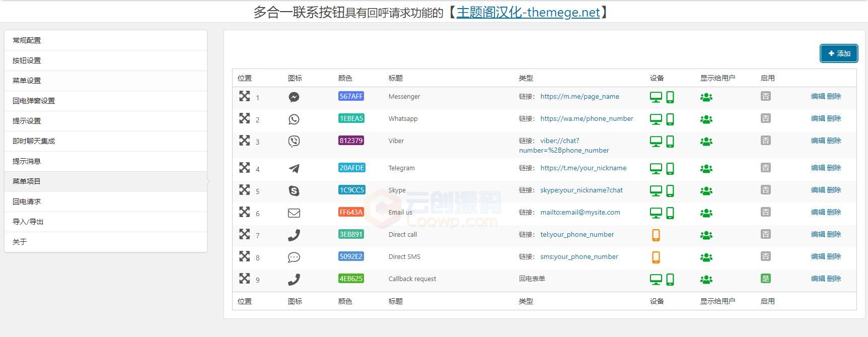The height and width of the screenshot is (337, 868).
Task: Click users group icon in Callback request row
Action: point(706,280)
